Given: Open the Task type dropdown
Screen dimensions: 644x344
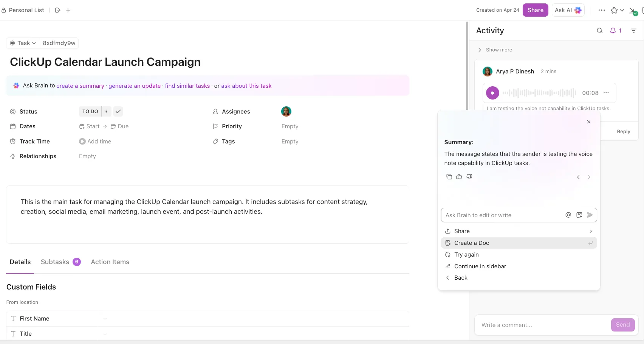Looking at the screenshot, I should pos(23,43).
